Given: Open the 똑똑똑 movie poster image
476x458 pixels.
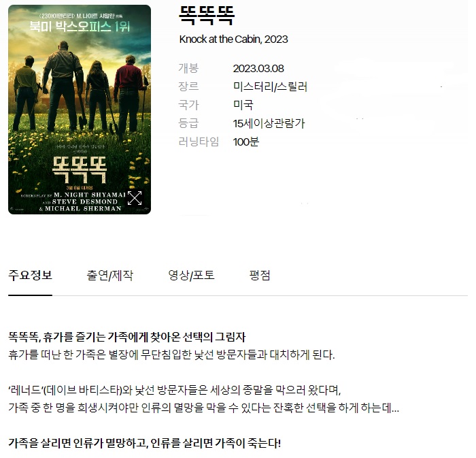Looking at the screenshot, I should [x=80, y=110].
